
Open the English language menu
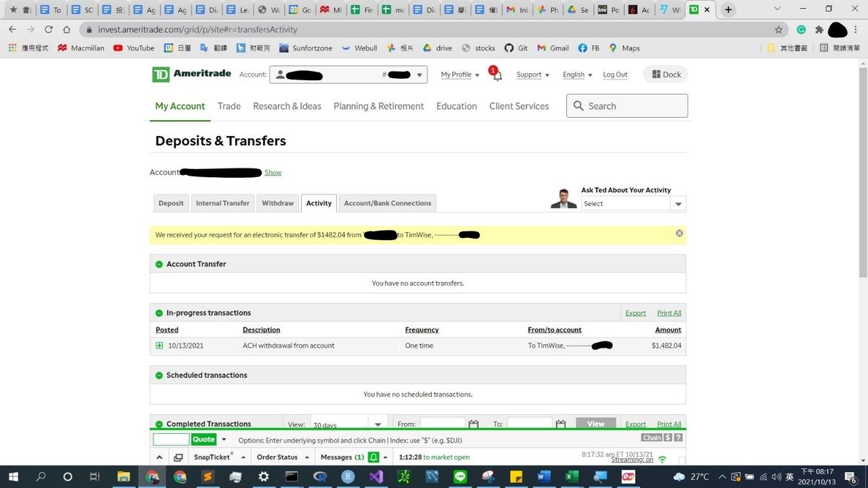[x=577, y=74]
